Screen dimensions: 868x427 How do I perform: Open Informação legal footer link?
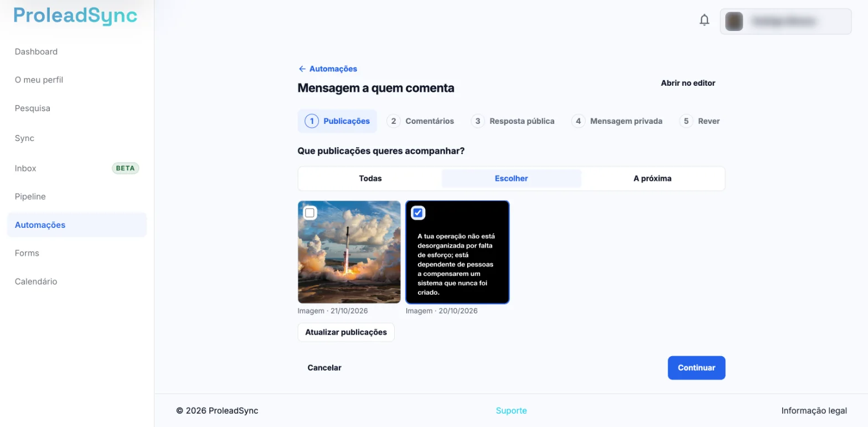(x=814, y=411)
